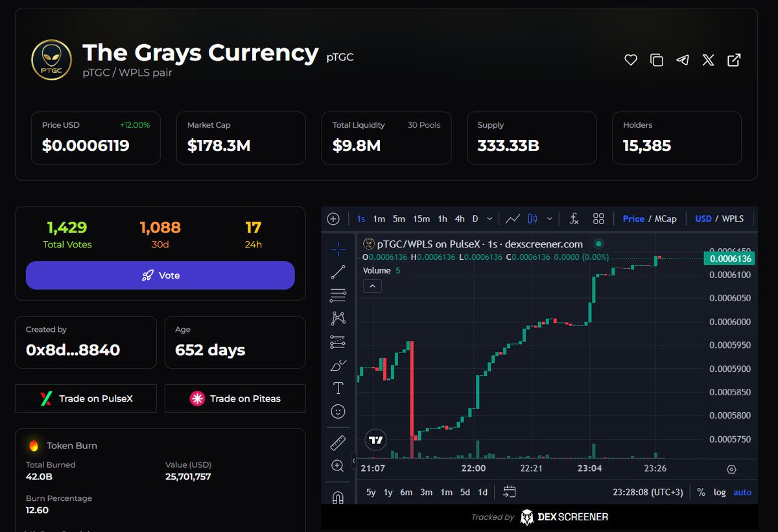Set the chart range to 3m
The image size is (778, 532).
coord(426,492)
